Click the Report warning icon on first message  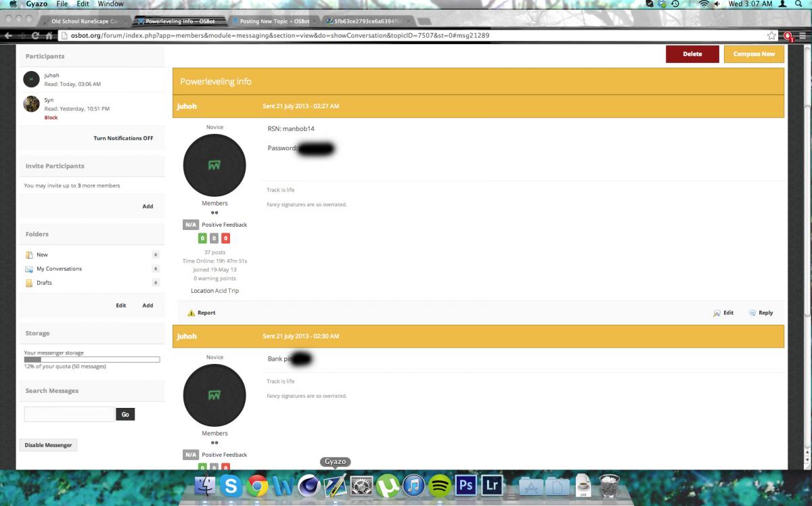191,313
